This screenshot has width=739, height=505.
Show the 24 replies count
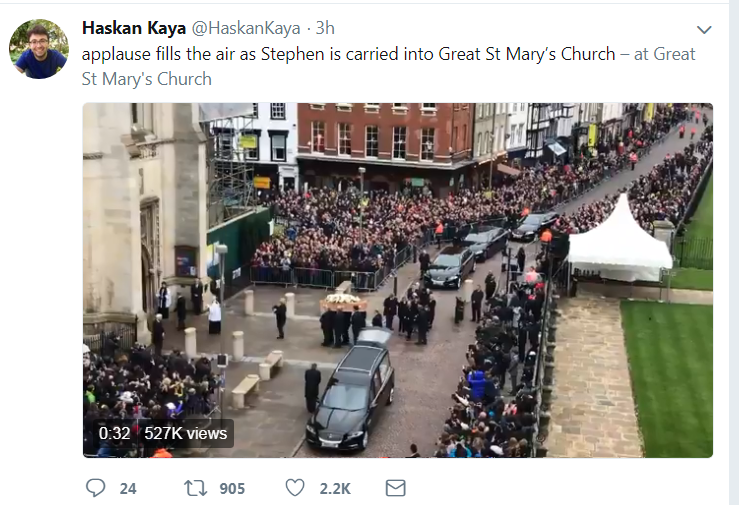(x=128, y=488)
